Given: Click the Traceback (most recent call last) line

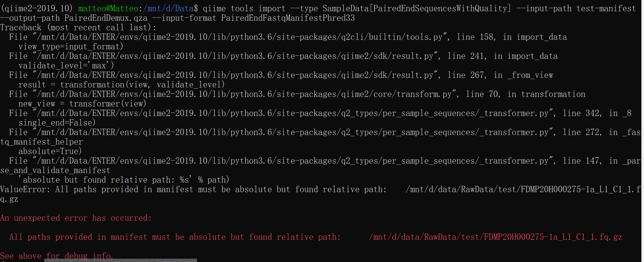Looking at the screenshot, I should (78, 27).
